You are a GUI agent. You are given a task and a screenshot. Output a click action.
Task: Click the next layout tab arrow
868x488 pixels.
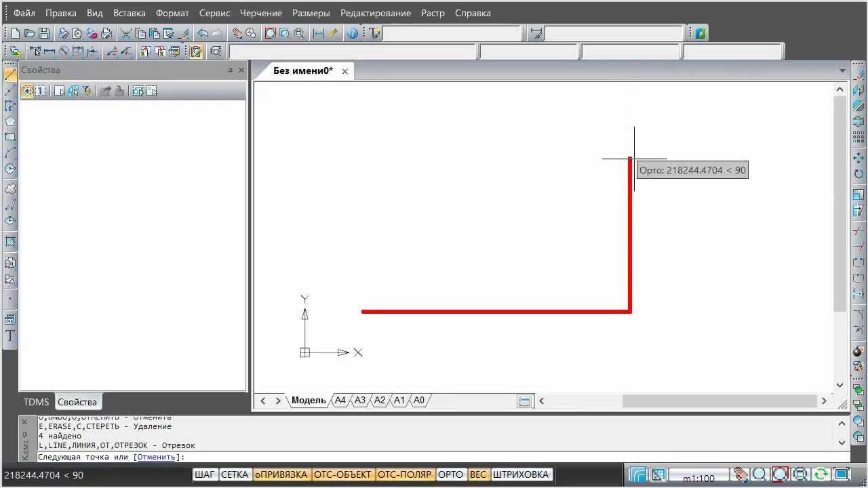pos(277,401)
